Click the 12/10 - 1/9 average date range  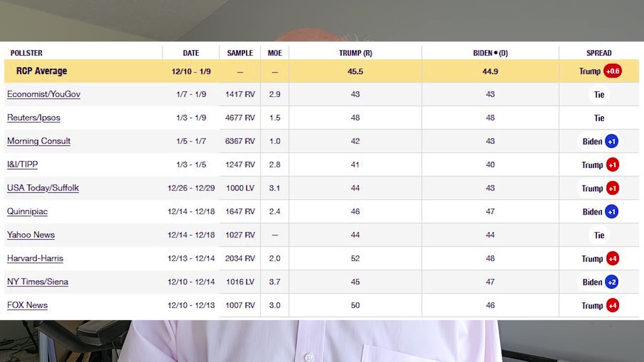191,71
